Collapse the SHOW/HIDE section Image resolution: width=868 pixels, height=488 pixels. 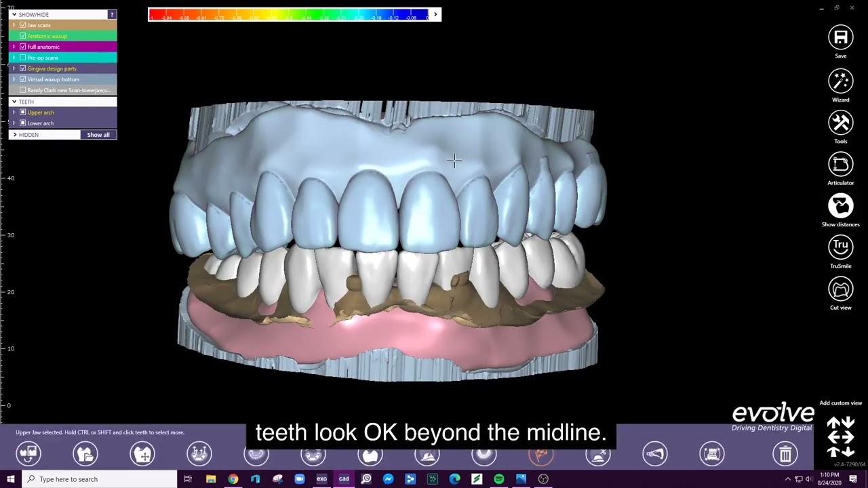pyautogui.click(x=14, y=14)
